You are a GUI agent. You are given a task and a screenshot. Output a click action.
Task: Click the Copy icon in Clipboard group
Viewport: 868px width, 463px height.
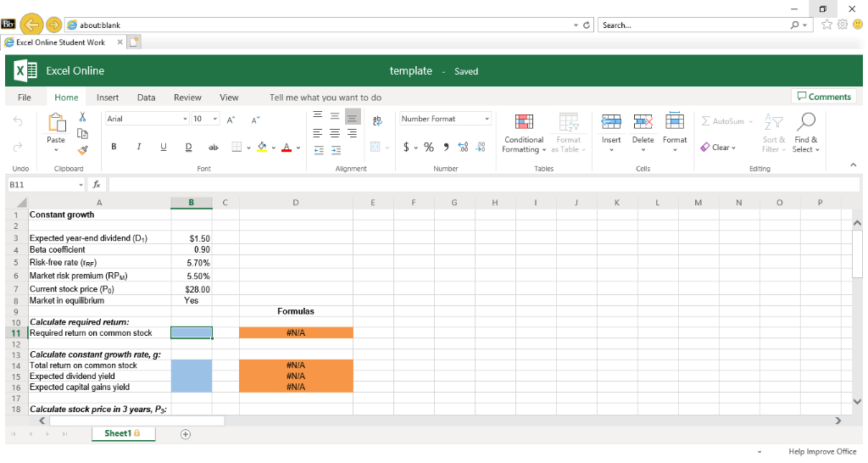tap(83, 134)
